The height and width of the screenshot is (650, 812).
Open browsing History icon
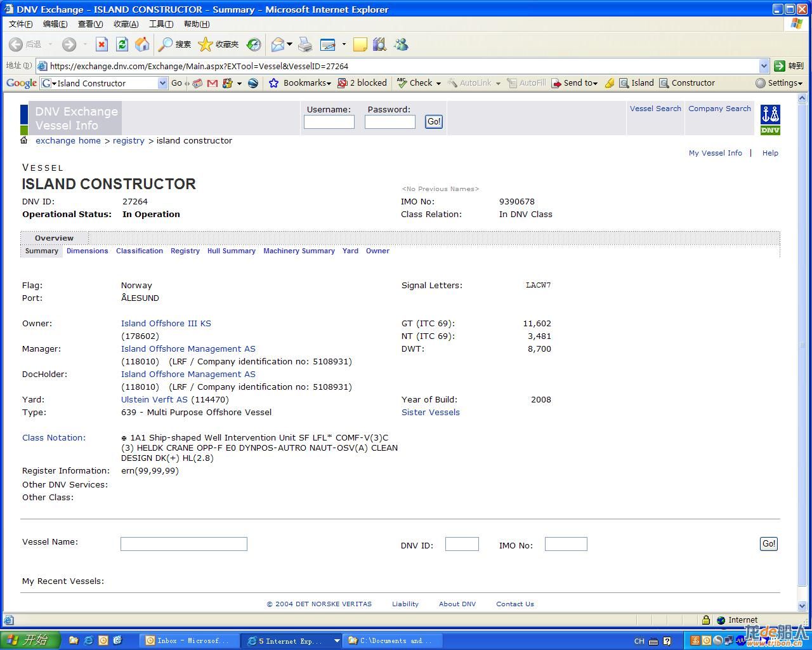pyautogui.click(x=254, y=44)
